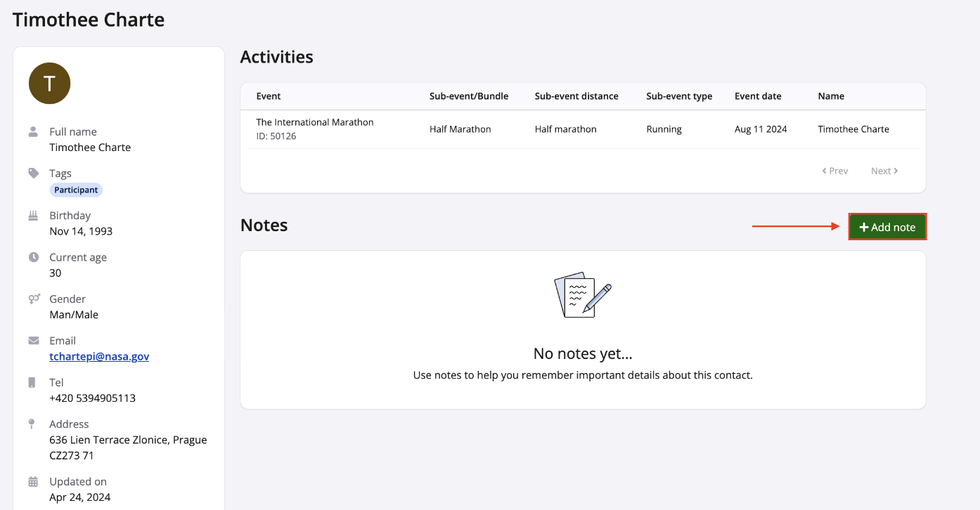The width and height of the screenshot is (980, 510).
Task: Click the round T avatar
Action: [x=49, y=84]
